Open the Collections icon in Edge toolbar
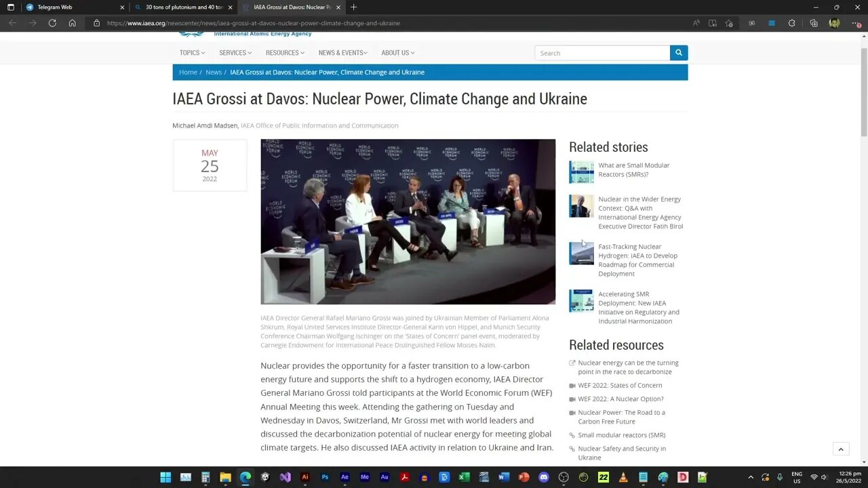The height and width of the screenshot is (488, 868). [814, 23]
